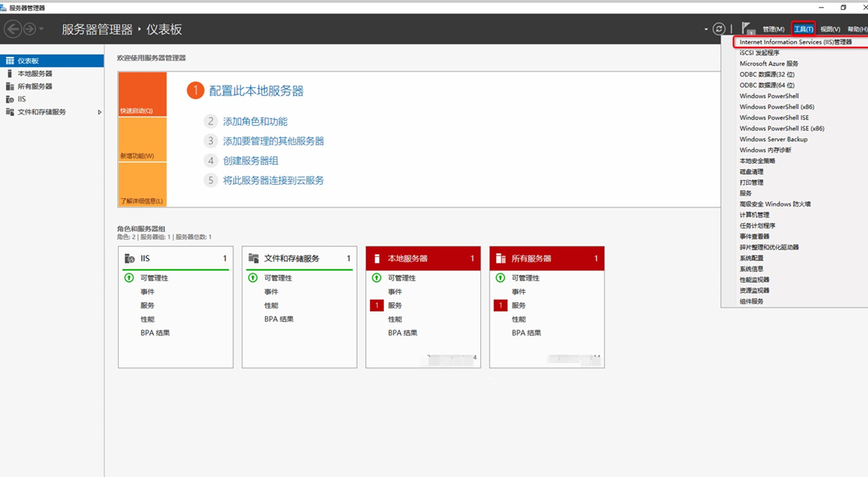This screenshot has width=868, height=477.
Task: Expand 文件和存储服务 sidebar arrow
Action: [x=99, y=112]
